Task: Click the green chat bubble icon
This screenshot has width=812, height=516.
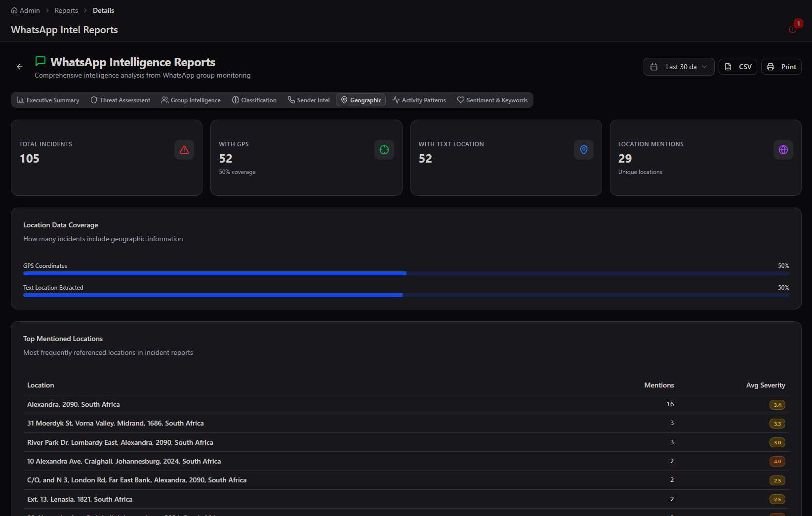Action: click(41, 61)
